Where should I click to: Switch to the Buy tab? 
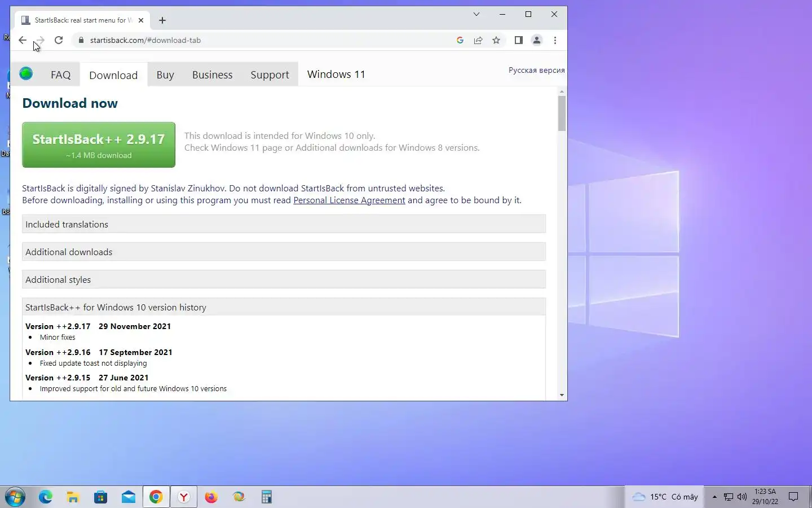click(x=165, y=75)
